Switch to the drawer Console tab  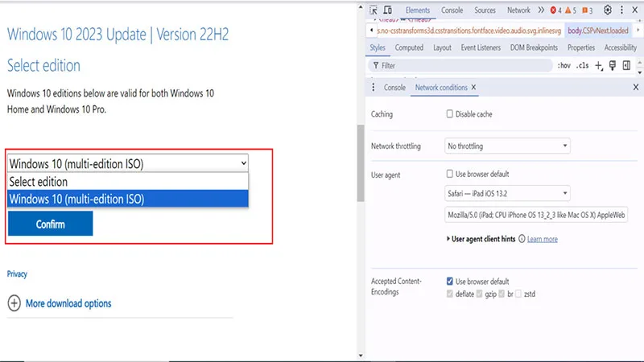coord(394,88)
